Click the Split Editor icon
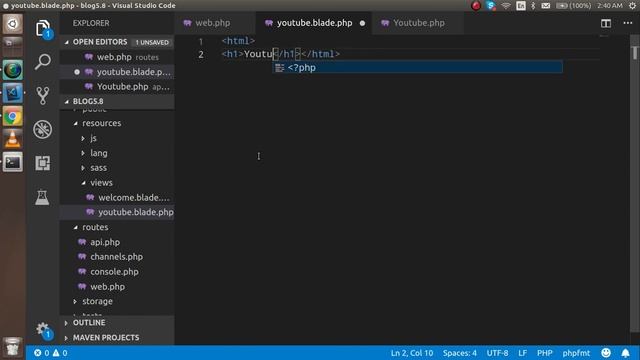 606,23
